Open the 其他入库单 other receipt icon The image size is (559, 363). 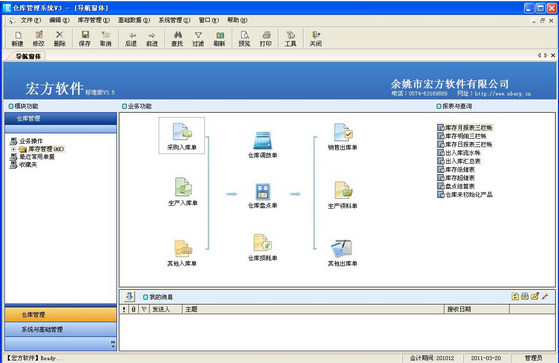182,253
